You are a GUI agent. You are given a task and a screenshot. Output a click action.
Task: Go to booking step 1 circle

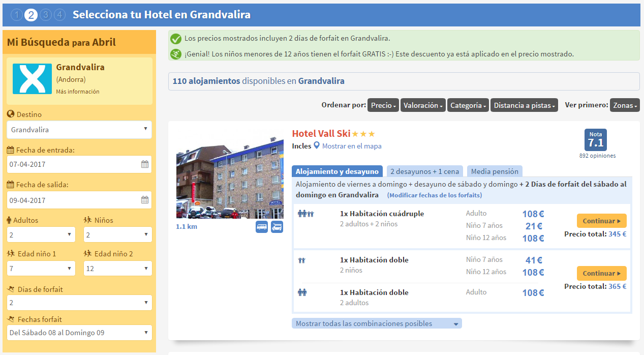[x=17, y=15]
